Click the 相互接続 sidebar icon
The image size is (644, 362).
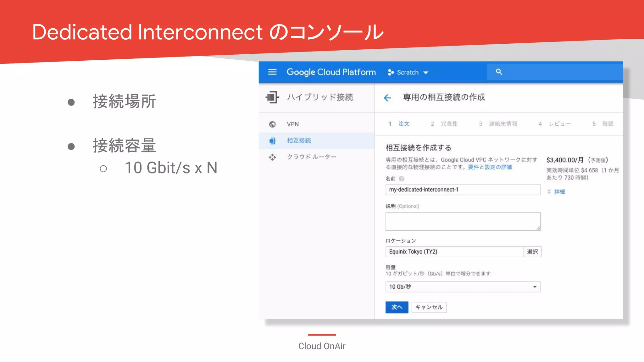(x=272, y=141)
